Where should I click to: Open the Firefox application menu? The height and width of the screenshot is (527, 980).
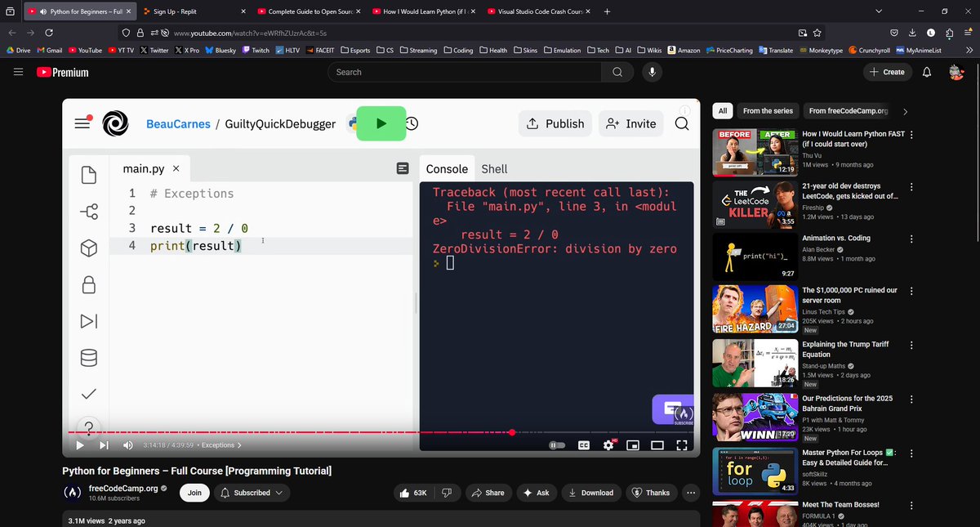967,33
